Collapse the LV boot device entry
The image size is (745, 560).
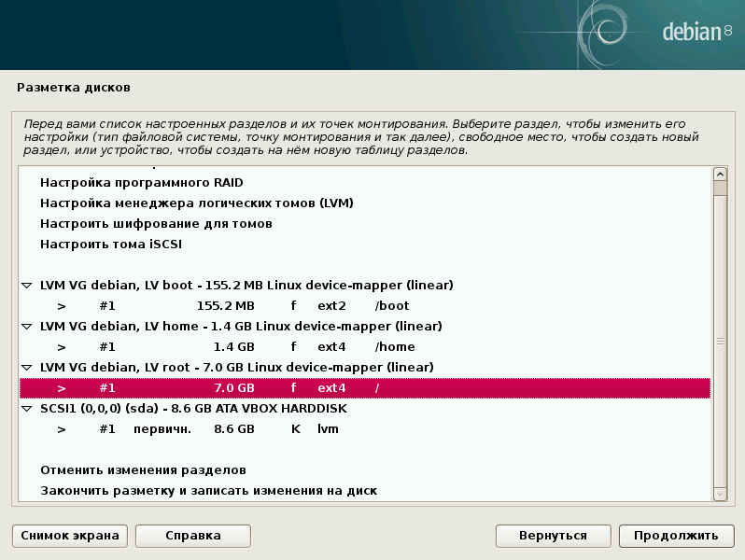[x=26, y=285]
